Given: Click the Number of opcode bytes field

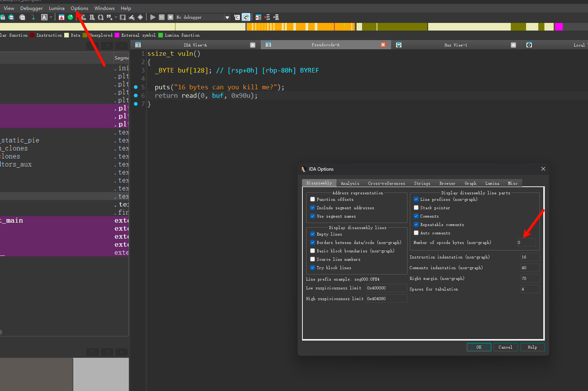Looking at the screenshot, I should [x=526, y=242].
